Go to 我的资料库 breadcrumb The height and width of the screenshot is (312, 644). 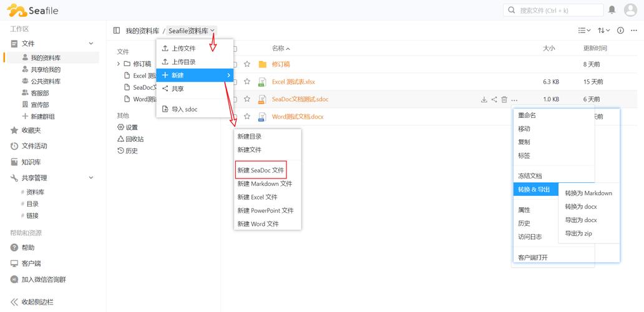point(142,31)
